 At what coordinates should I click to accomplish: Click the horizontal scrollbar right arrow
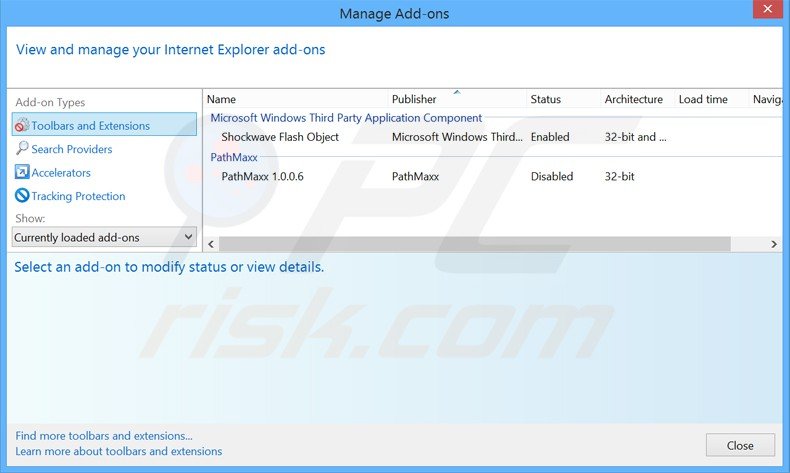pos(774,244)
